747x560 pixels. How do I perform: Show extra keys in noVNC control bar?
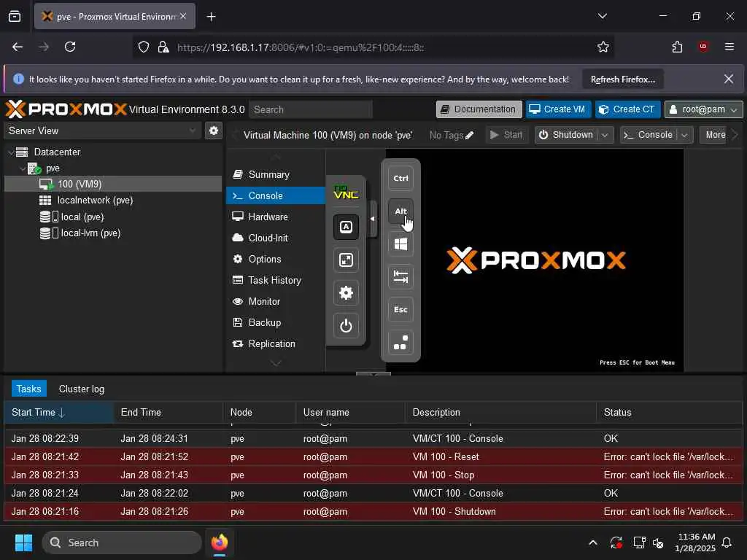(x=346, y=227)
